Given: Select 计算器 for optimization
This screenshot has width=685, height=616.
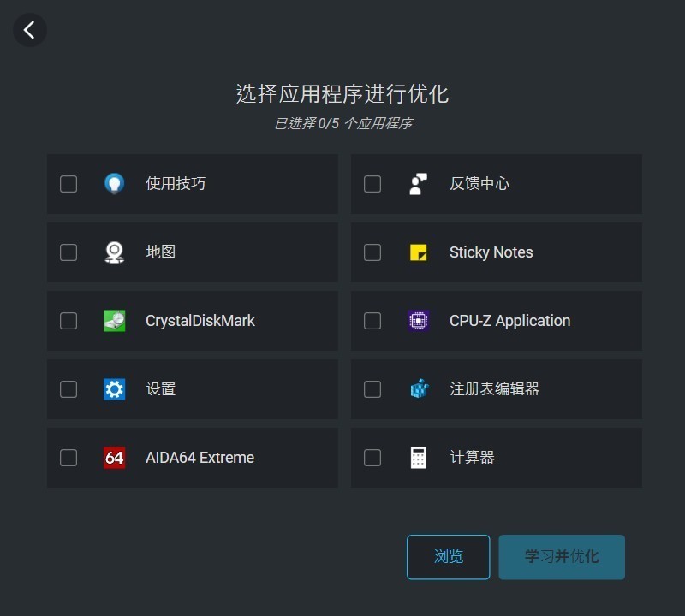Looking at the screenshot, I should click(x=372, y=457).
